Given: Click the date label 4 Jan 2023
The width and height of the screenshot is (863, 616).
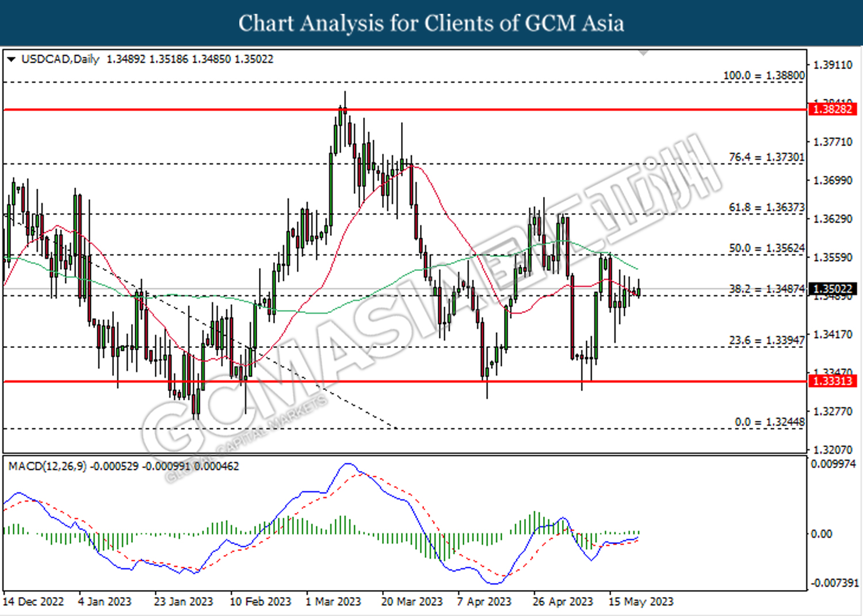Looking at the screenshot, I should click(x=105, y=602).
